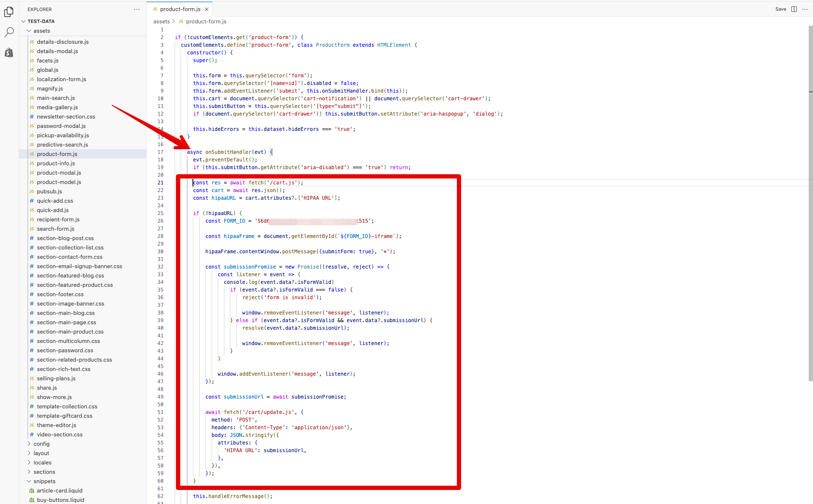Open Explorer more actions ellipsis
The image size is (813, 504).
(x=137, y=9)
